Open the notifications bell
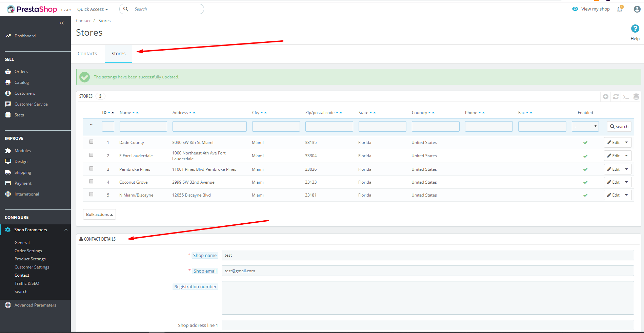 click(620, 9)
